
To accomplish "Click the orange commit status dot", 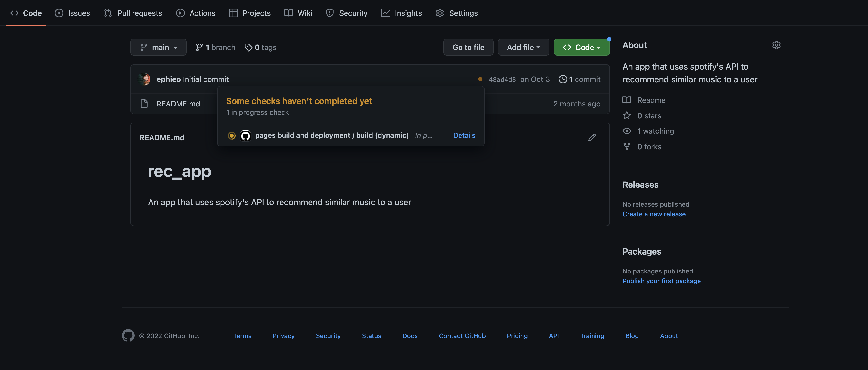I will pos(480,79).
